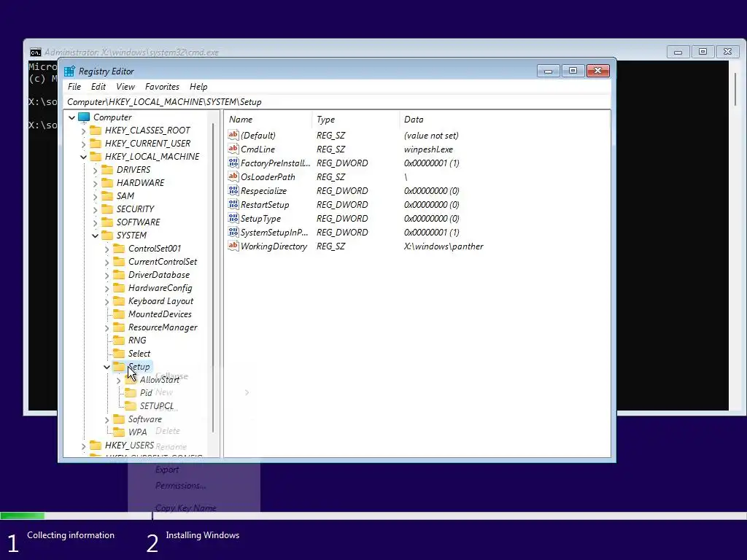Expand the DriverDatabase key
747x560 pixels.
(107, 275)
